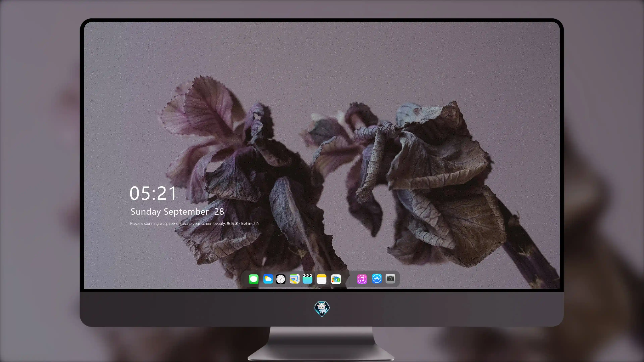The width and height of the screenshot is (644, 362).
Task: Launch the clapperboard Videos app
Action: coord(308,279)
